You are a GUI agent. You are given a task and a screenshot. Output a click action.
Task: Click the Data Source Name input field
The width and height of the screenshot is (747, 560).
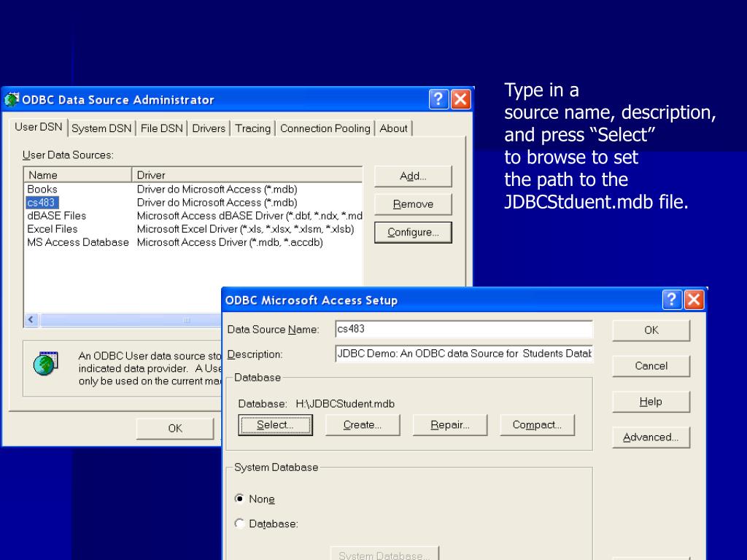coord(464,329)
